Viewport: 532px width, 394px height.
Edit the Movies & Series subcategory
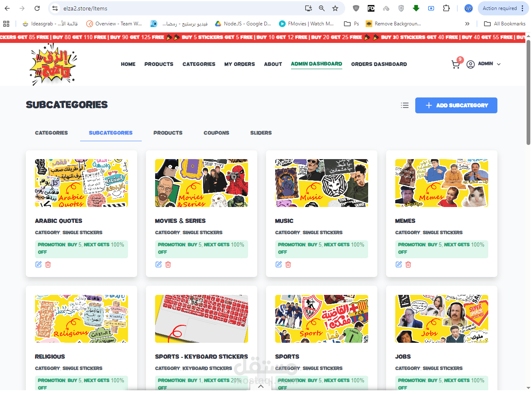[x=158, y=264]
